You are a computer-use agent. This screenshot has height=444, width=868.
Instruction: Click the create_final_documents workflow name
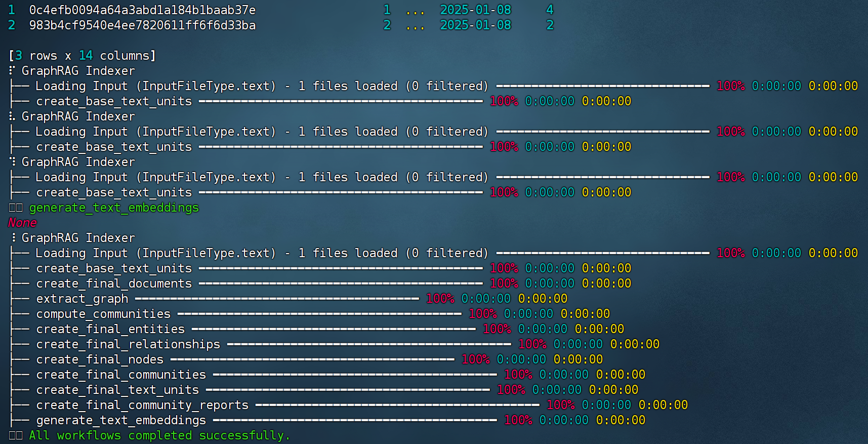click(114, 284)
